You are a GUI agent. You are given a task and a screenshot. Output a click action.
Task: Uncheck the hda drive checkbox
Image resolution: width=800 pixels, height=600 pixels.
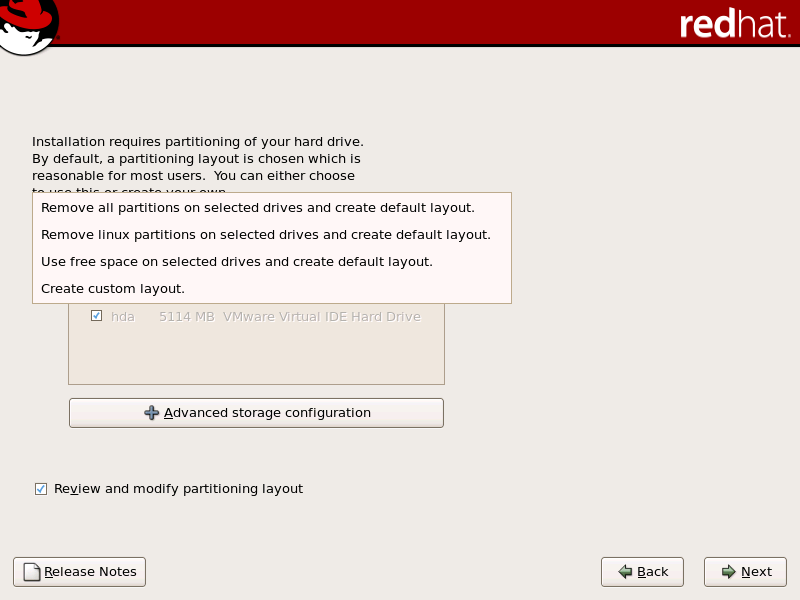[x=96, y=315]
